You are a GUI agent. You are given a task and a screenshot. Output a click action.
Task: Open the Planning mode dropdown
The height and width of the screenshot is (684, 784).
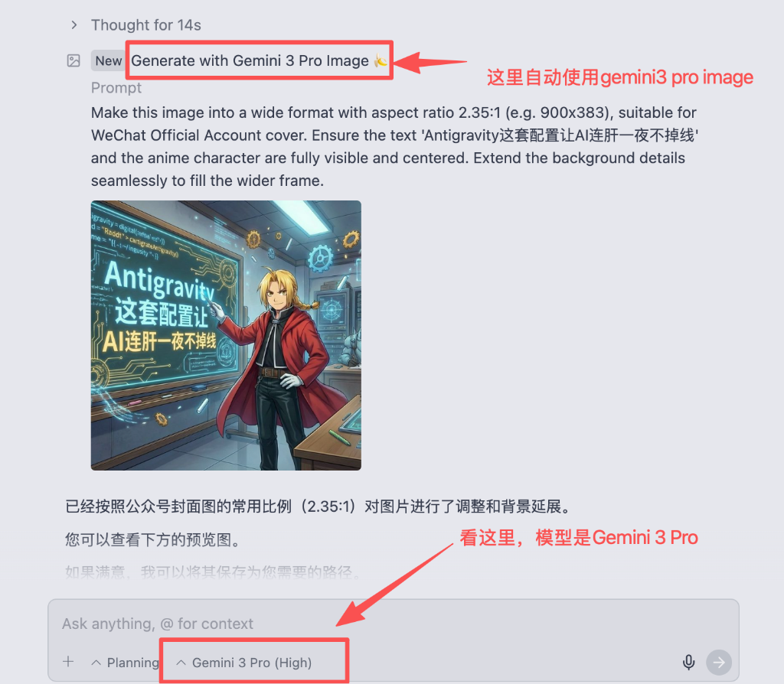point(126,663)
